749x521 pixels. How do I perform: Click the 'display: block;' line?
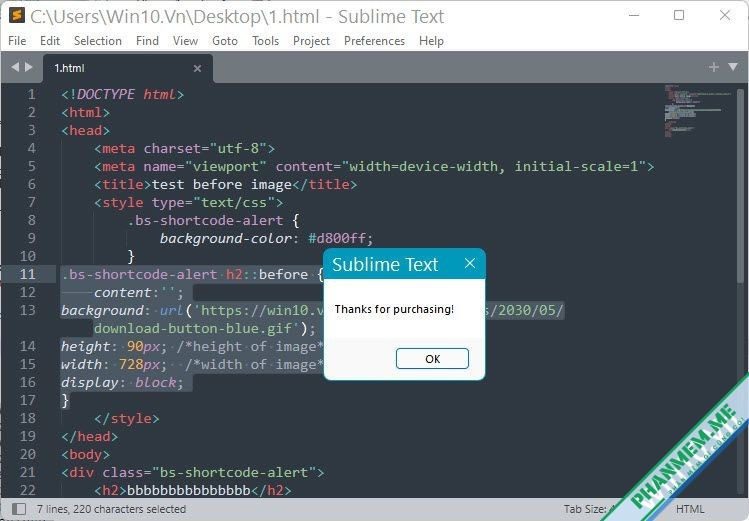(x=122, y=383)
